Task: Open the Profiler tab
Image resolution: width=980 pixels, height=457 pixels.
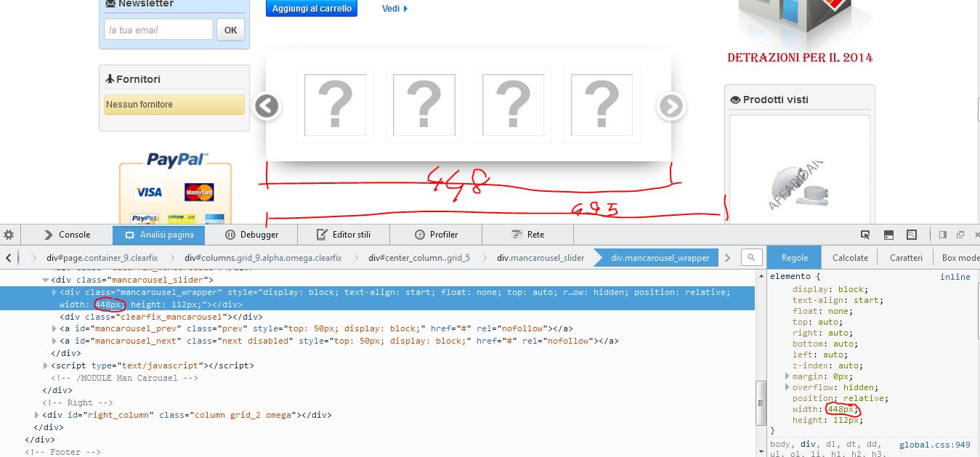Action: pyautogui.click(x=436, y=235)
